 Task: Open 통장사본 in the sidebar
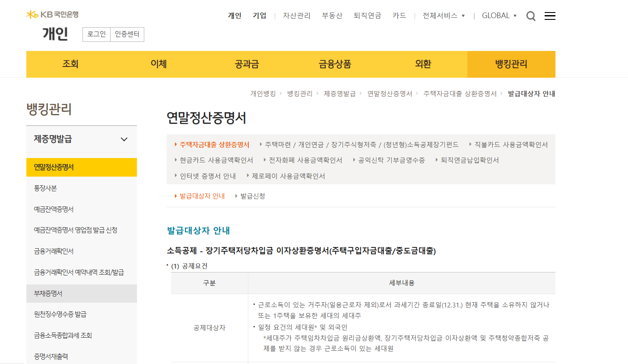point(45,188)
